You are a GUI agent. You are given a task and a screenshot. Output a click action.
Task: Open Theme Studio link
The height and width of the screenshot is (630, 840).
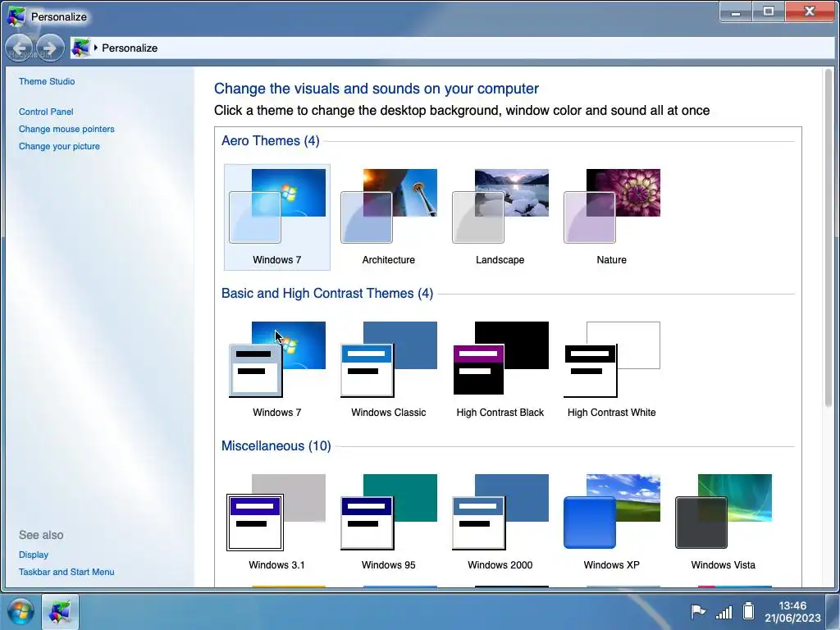tap(47, 81)
